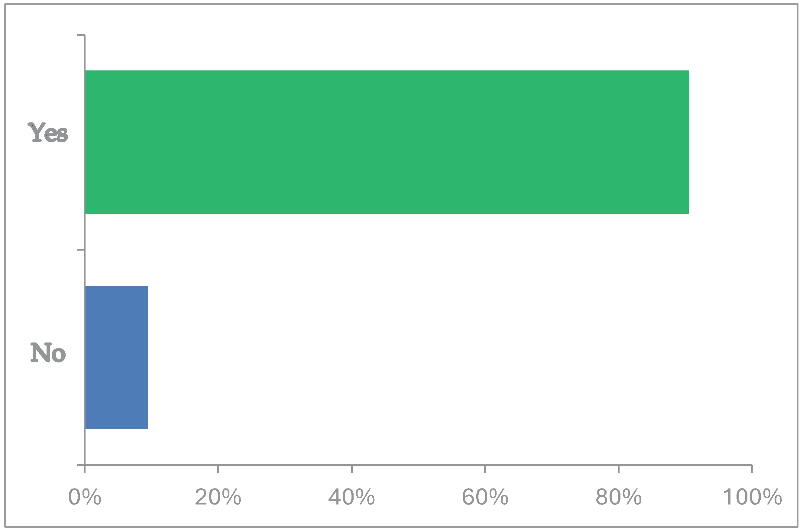
Task: Click the Yes category label
Action: click(48, 133)
